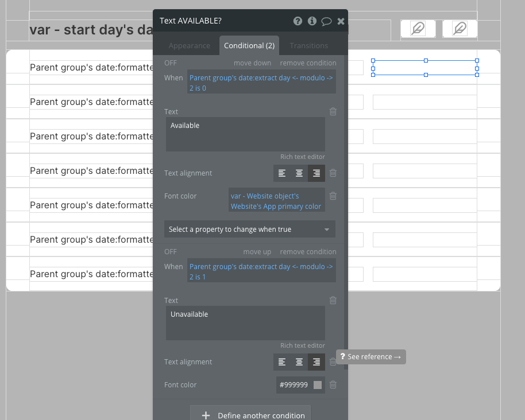525x420 pixels.
Task: Select right alignment in the first condition
Action: (x=316, y=173)
